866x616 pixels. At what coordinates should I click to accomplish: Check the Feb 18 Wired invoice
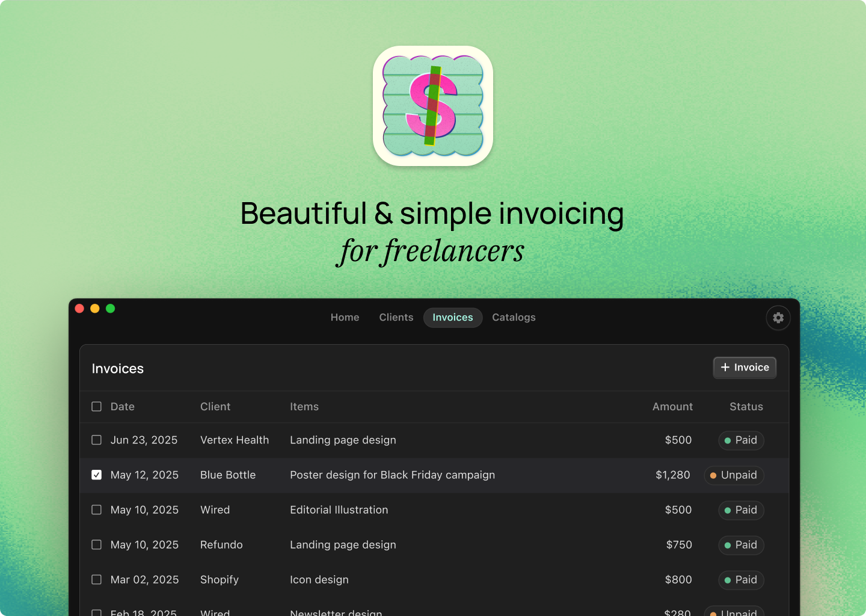(96, 612)
